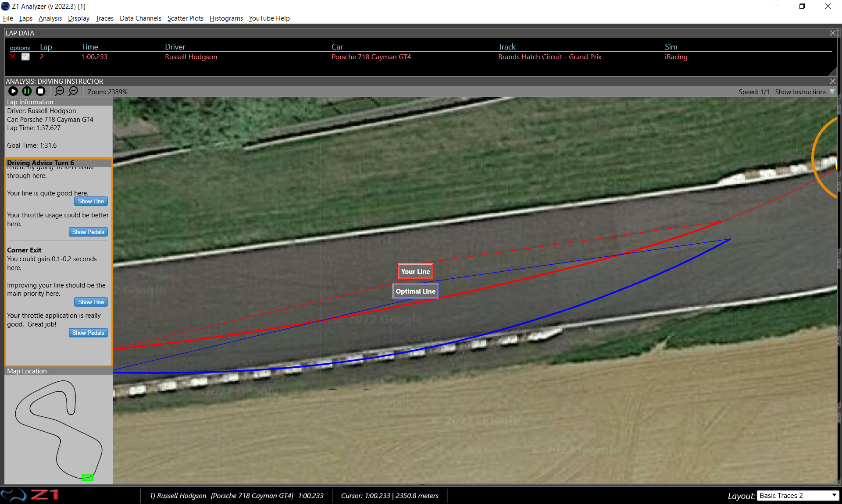Click the Time column header
Screen dimensions: 842x504
[90, 47]
